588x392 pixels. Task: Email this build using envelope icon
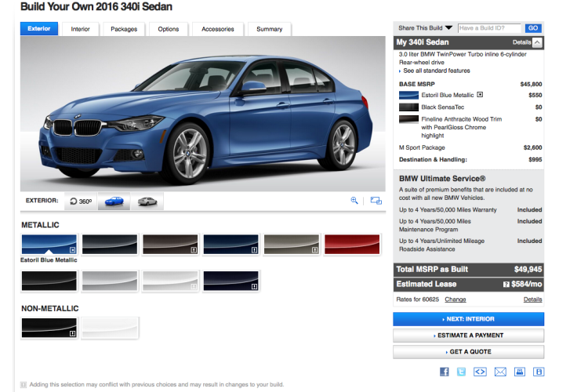500,372
